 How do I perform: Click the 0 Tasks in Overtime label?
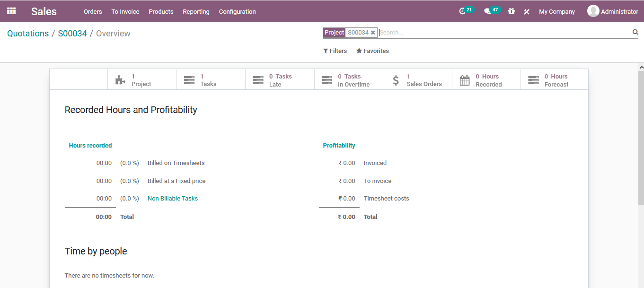click(x=354, y=80)
